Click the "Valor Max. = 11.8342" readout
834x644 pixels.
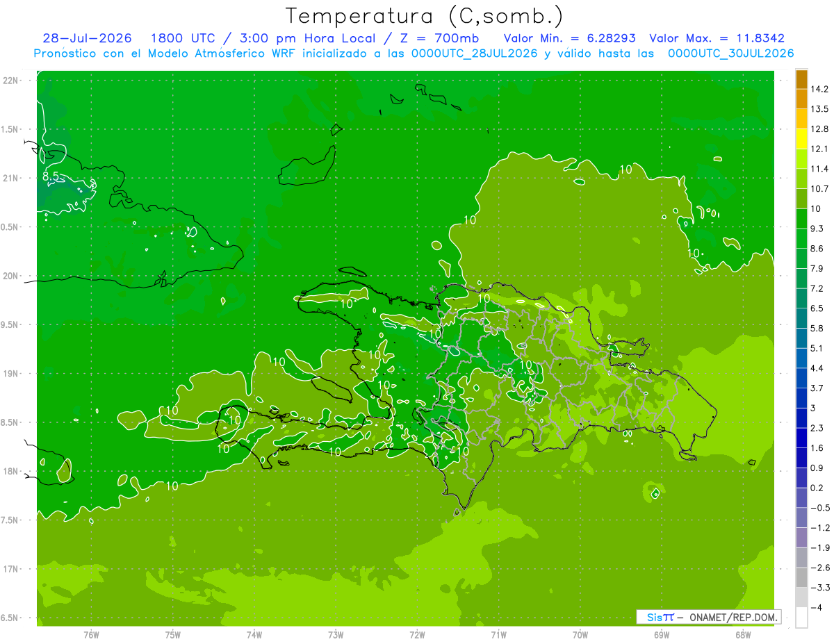click(717, 38)
